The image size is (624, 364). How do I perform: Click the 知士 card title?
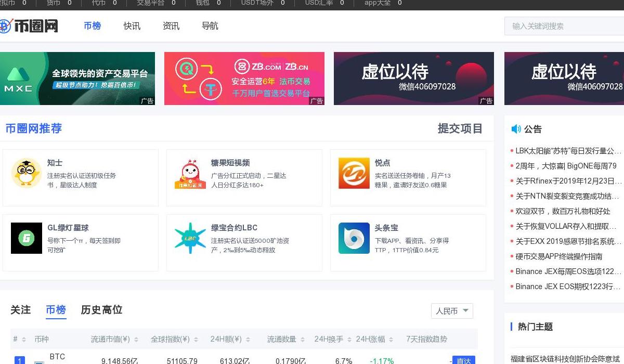tap(55, 163)
